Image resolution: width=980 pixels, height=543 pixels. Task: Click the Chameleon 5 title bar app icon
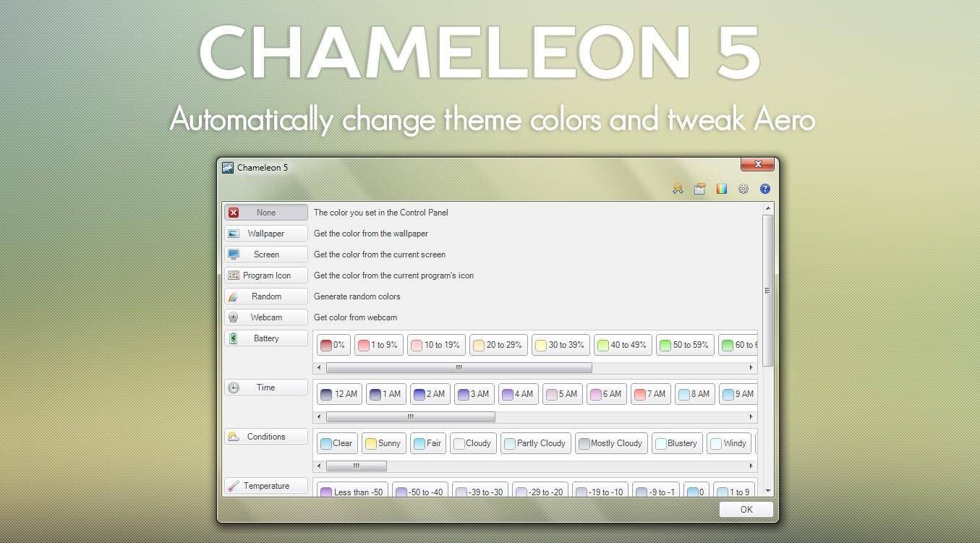point(228,167)
